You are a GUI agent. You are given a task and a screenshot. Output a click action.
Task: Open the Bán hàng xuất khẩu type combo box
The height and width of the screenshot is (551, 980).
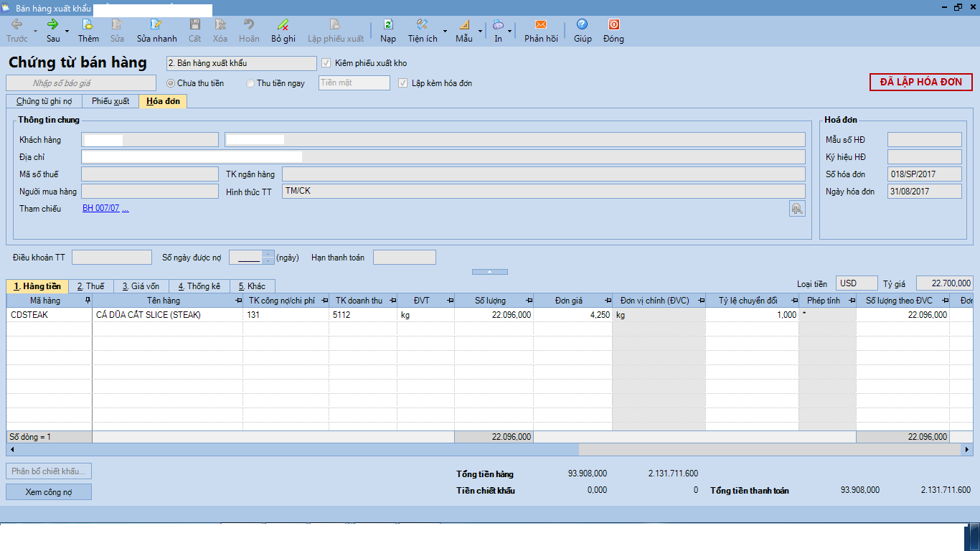241,63
